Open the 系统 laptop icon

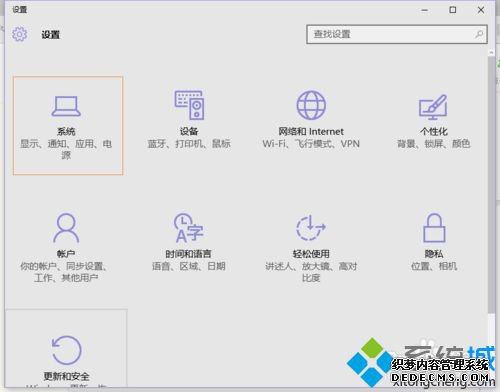click(x=66, y=106)
